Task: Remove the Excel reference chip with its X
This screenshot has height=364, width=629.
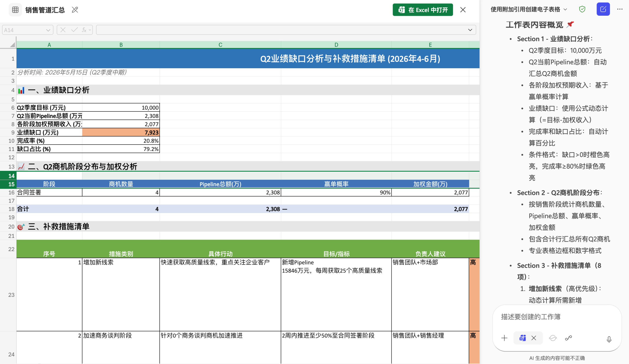Action: point(534,338)
